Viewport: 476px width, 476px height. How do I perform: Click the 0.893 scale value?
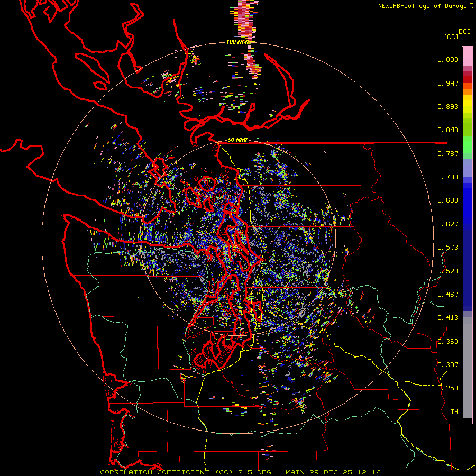tap(448, 106)
